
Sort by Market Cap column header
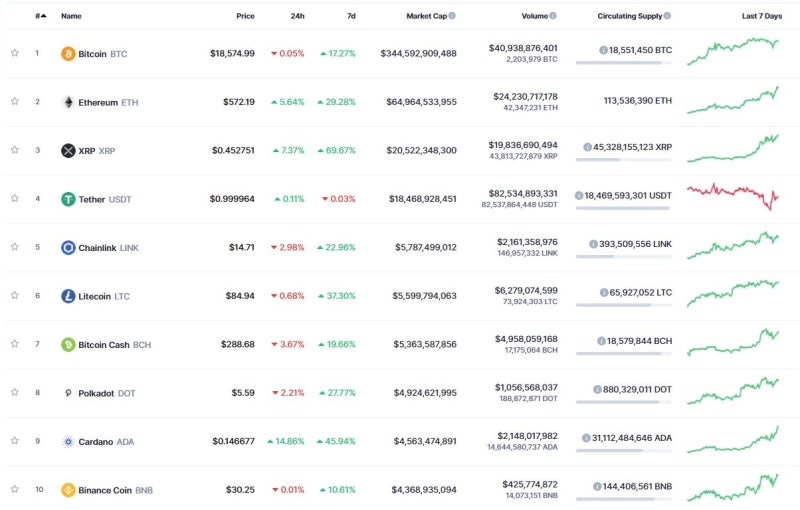(427, 16)
